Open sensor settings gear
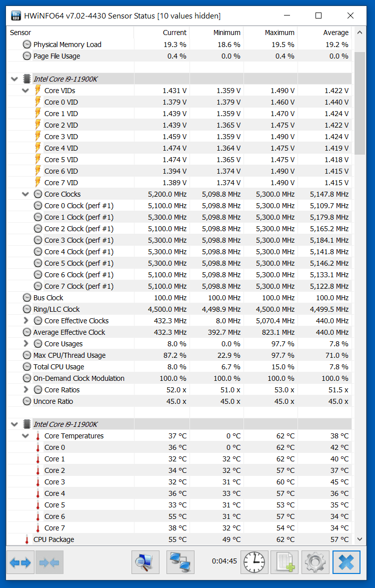The height and width of the screenshot is (588, 375). point(315,562)
